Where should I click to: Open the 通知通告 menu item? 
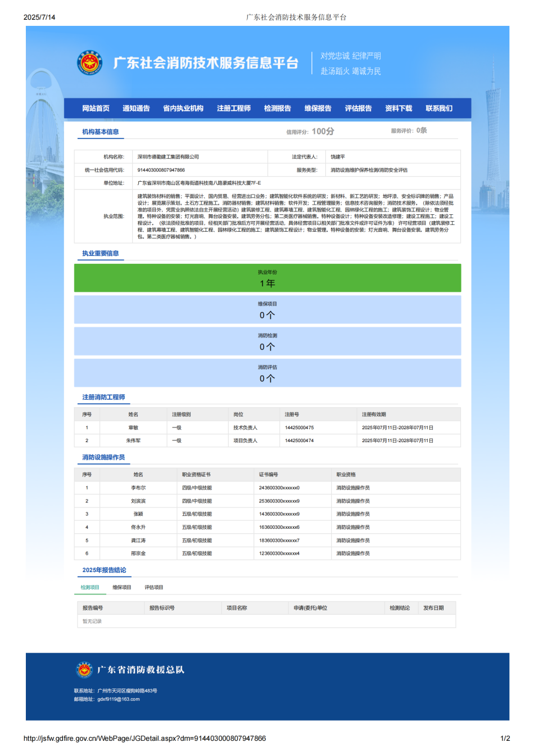(136, 109)
